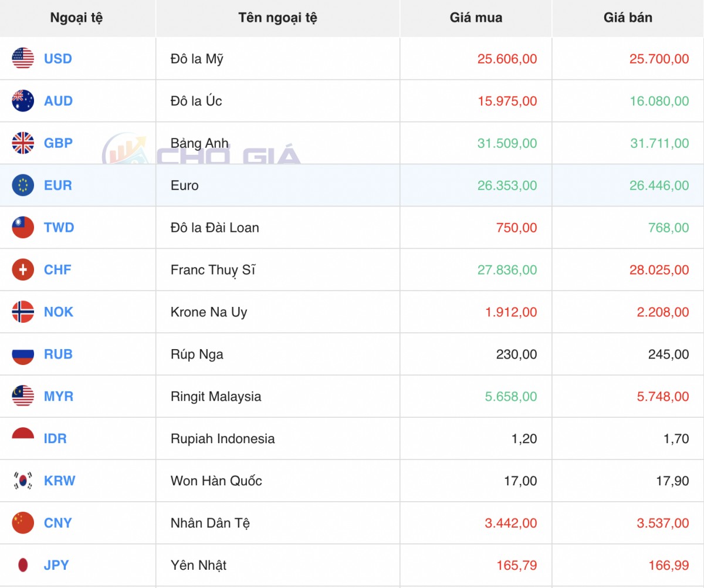Image resolution: width=704 pixels, height=588 pixels.
Task: Click the "Giá mua" column header
Action: (x=476, y=18)
